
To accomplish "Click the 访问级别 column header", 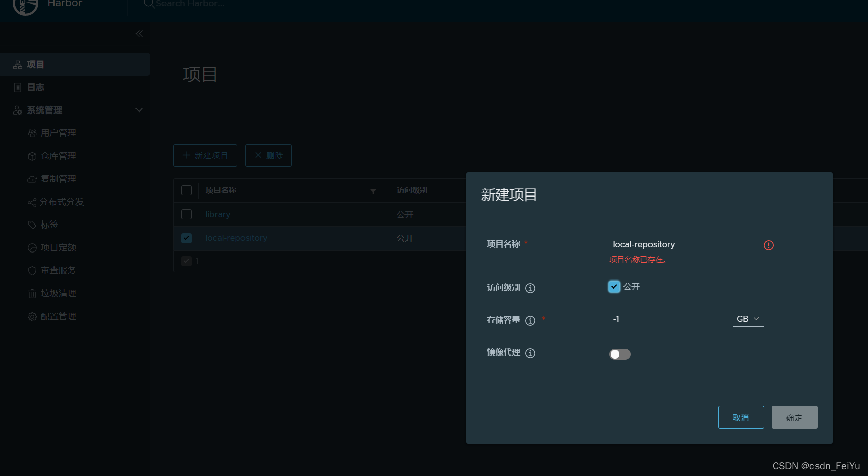I will [x=412, y=190].
